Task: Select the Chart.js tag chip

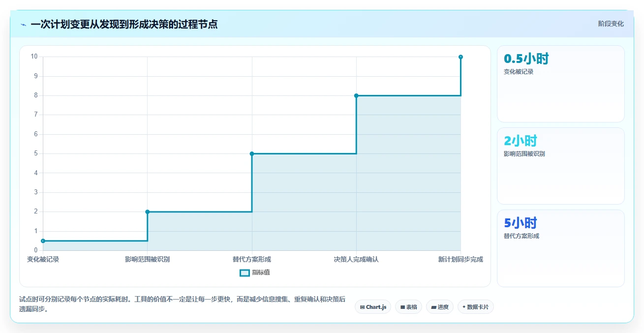Action: 373,307
